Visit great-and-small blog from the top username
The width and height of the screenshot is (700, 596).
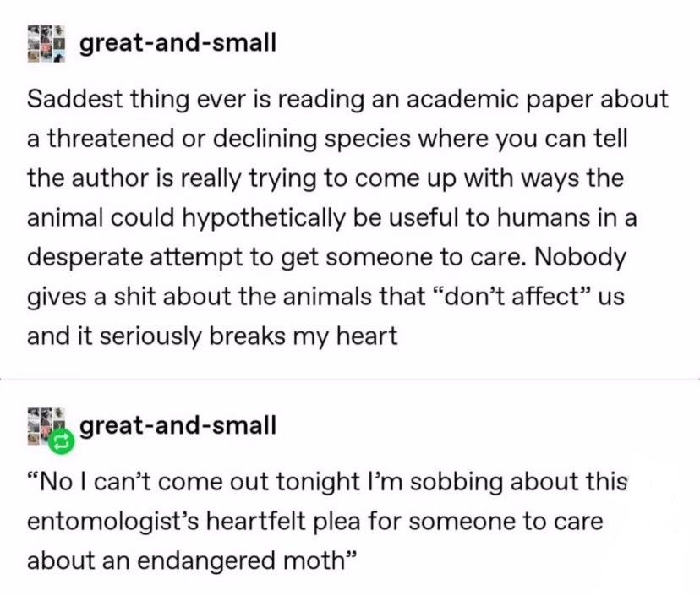click(178, 43)
